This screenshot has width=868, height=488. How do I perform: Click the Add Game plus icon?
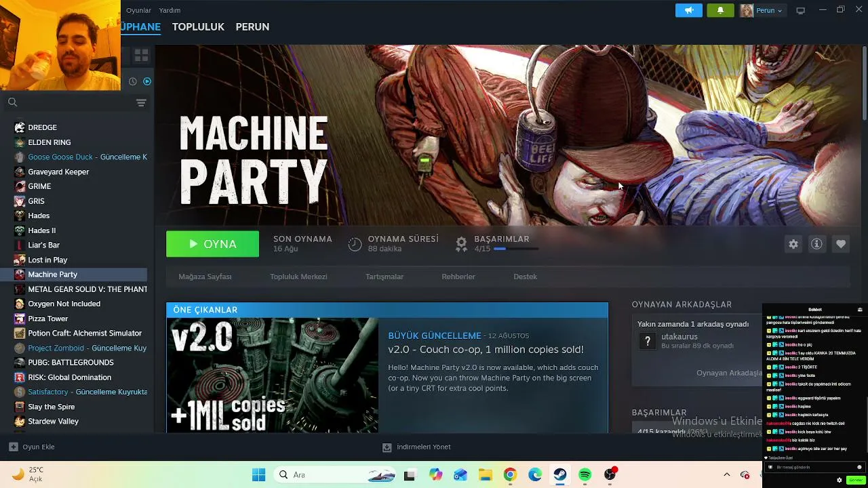(x=13, y=447)
